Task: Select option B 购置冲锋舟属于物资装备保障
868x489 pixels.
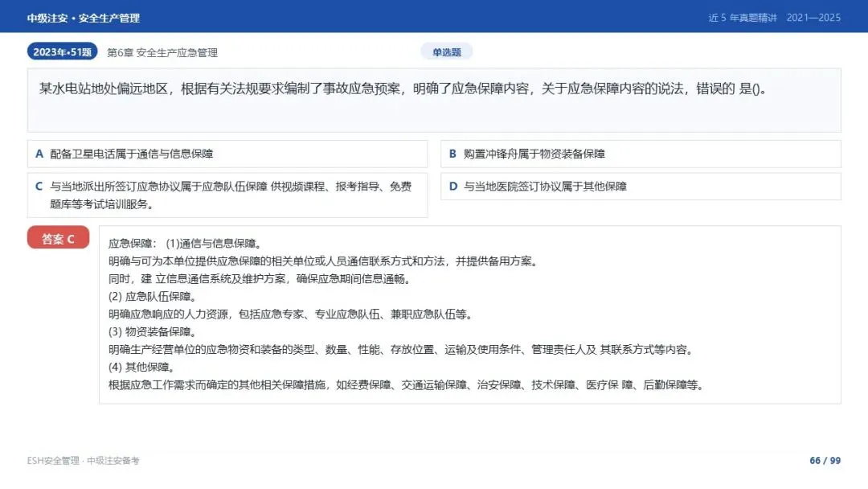Action: click(x=641, y=154)
